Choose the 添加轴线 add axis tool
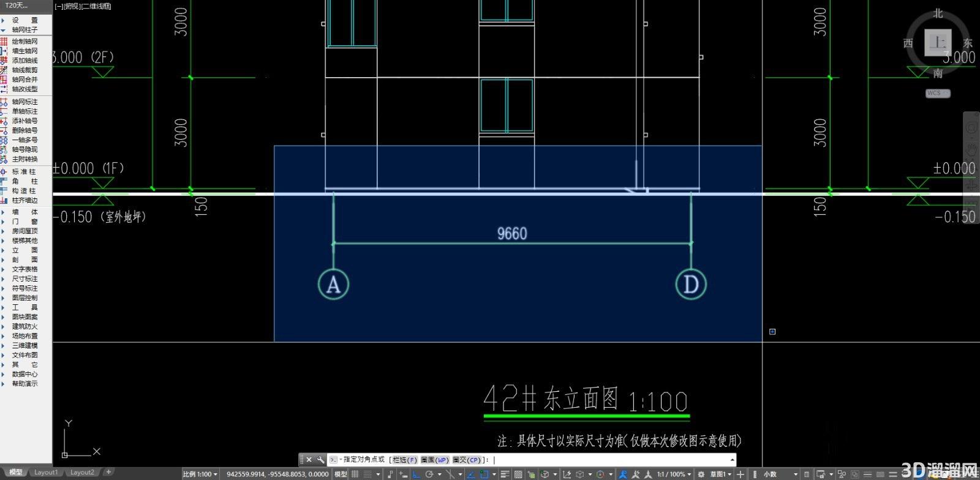This screenshot has height=480, width=980. point(24,61)
